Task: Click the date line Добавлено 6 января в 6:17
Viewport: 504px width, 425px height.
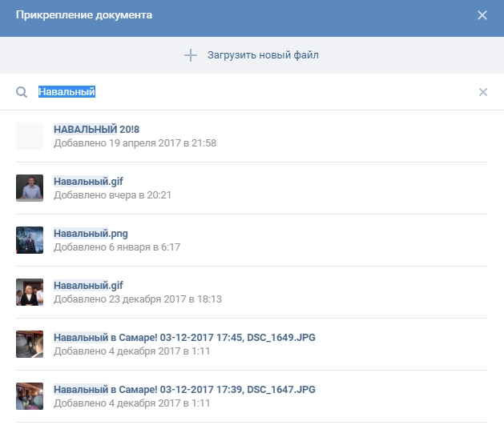Action: click(117, 247)
